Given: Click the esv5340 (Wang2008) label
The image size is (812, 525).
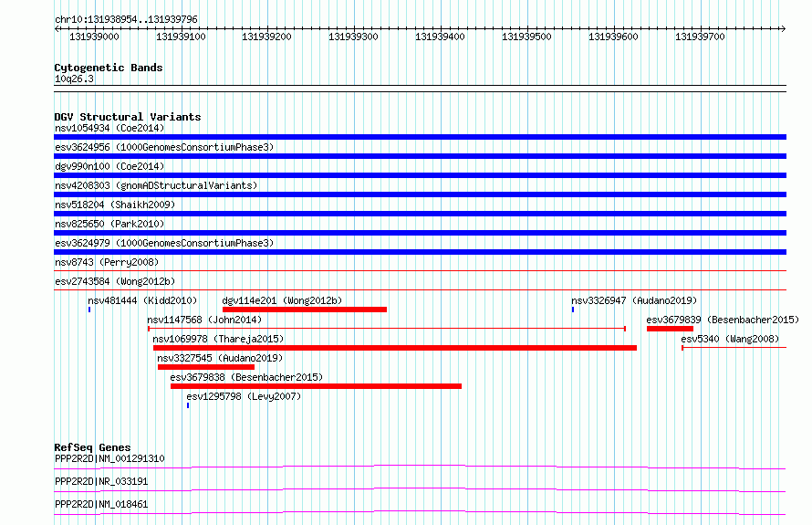Looking at the screenshot, I should point(730,339).
